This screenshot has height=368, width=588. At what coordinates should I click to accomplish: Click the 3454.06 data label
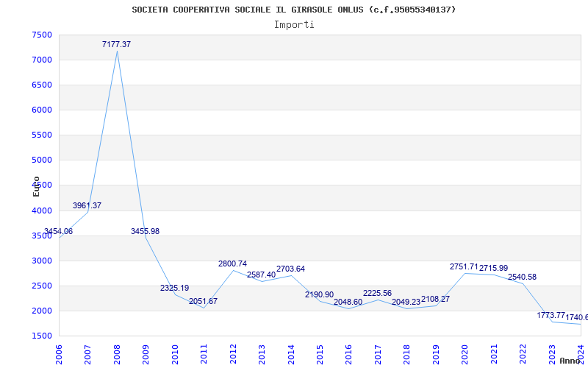(x=59, y=231)
